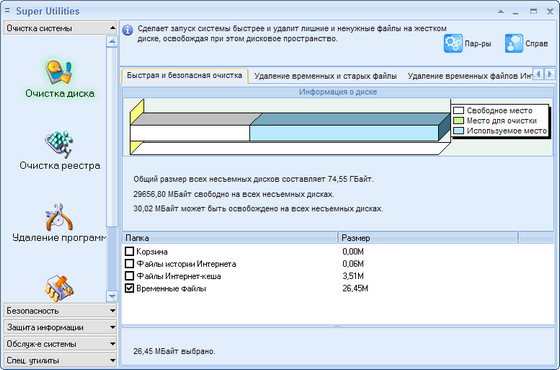Click the horizontal splitter grip below the list

point(338,326)
